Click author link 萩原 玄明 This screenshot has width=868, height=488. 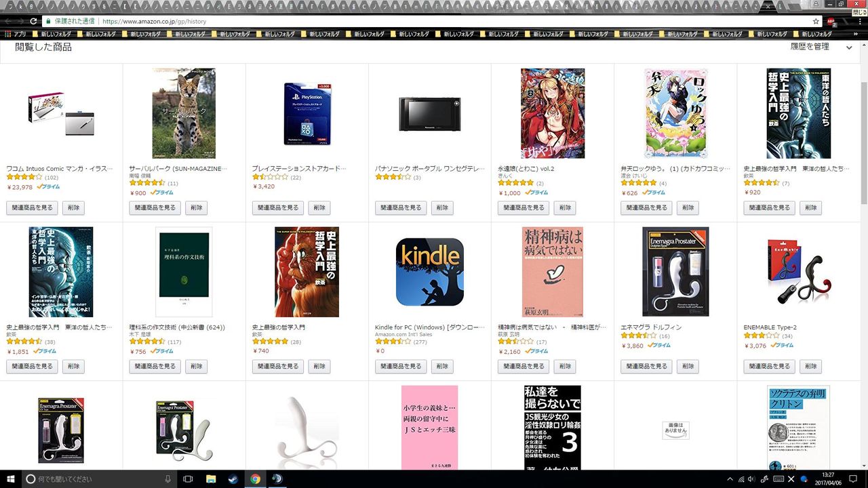coord(510,334)
